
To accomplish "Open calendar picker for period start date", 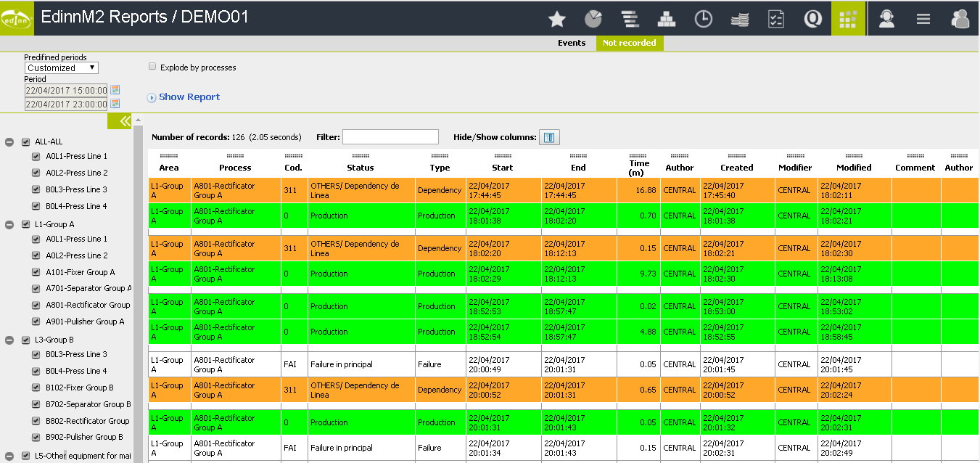I will click(x=115, y=90).
